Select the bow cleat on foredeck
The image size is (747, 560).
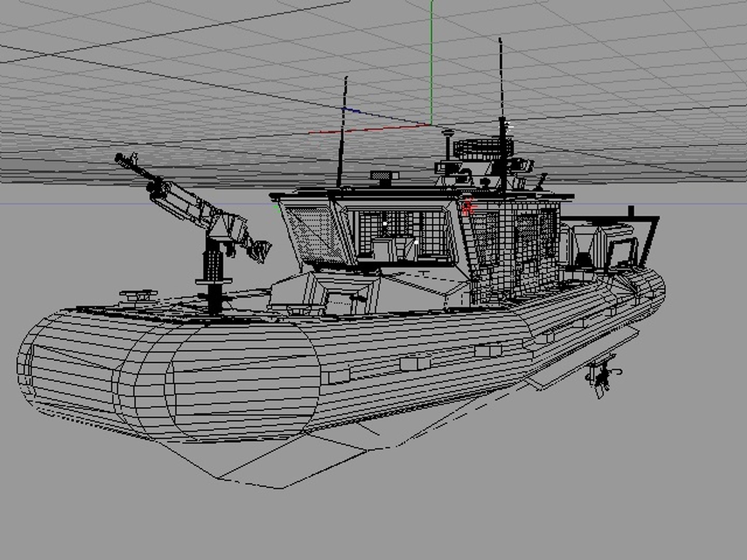click(138, 297)
